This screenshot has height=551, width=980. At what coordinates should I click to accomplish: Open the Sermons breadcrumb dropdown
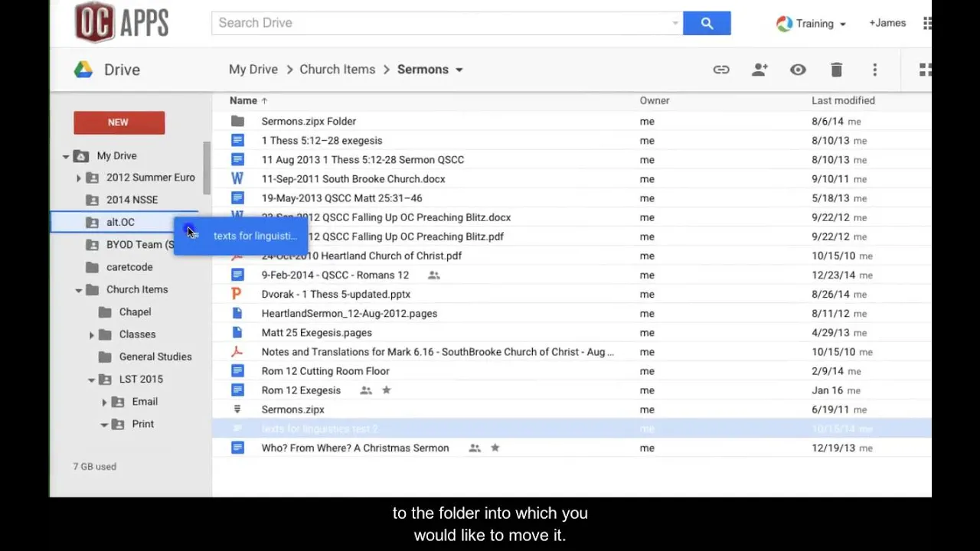tap(459, 70)
